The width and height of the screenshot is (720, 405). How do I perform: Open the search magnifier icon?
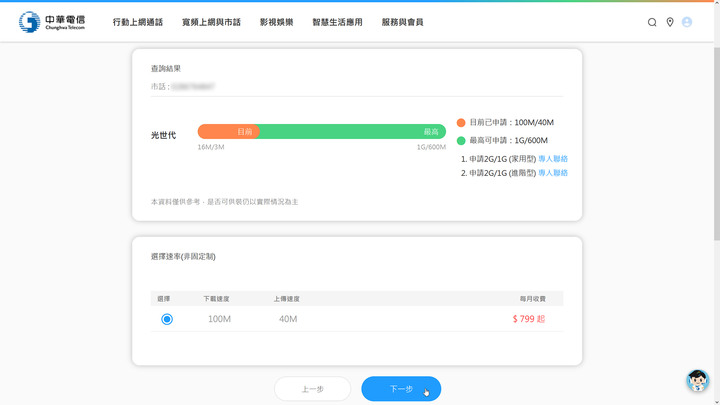click(652, 22)
